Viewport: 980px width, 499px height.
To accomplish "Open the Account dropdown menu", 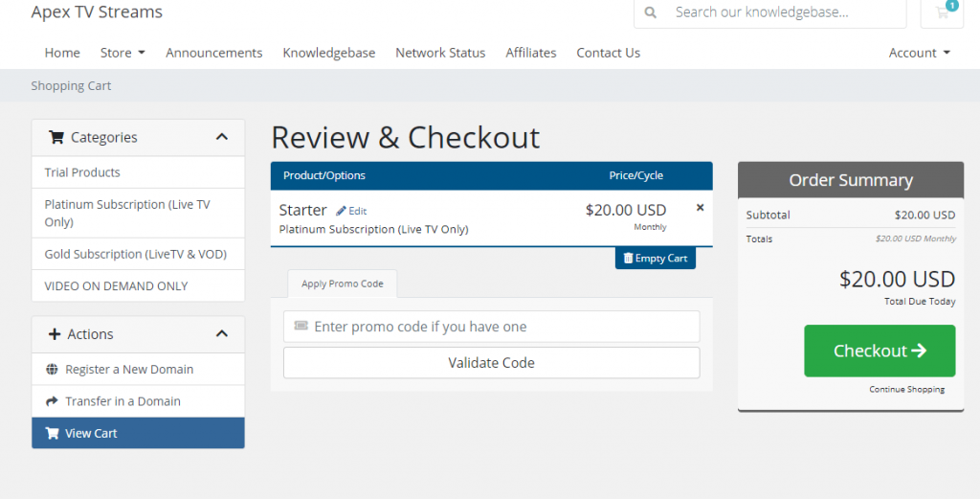I will [x=920, y=53].
